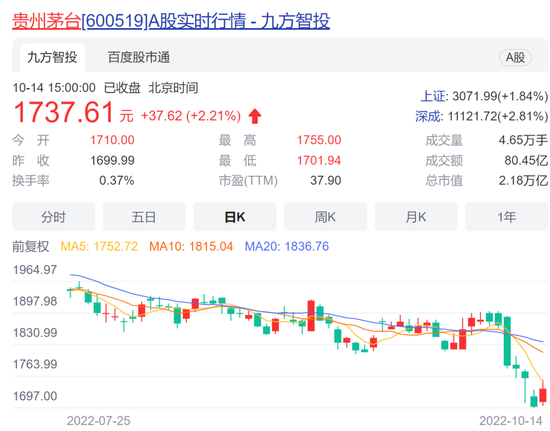Click the 1737.61 current price figure
This screenshot has width=550, height=431.
pyautogui.click(x=63, y=112)
